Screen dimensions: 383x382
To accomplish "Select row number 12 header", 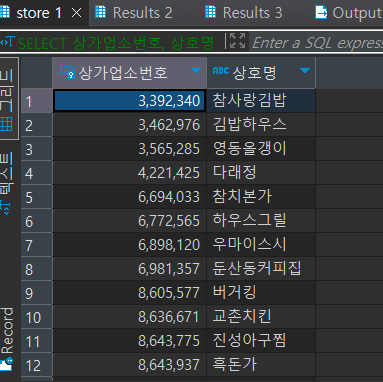I will [x=37, y=365].
